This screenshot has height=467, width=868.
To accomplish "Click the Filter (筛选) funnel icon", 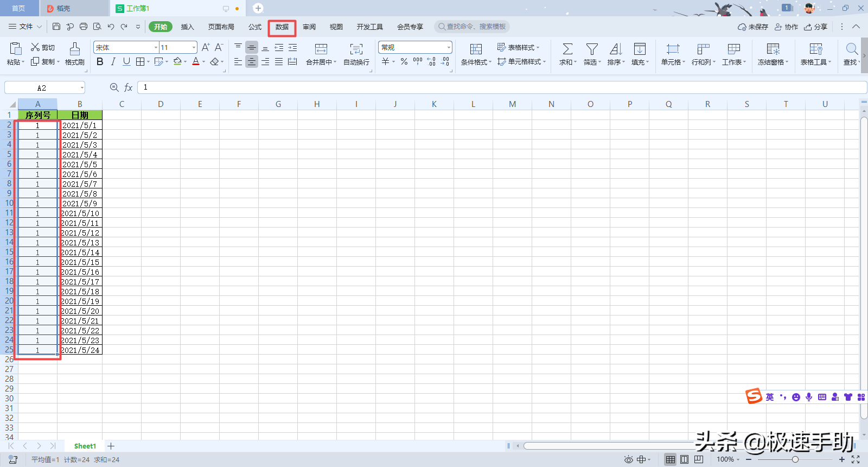I will pos(592,49).
